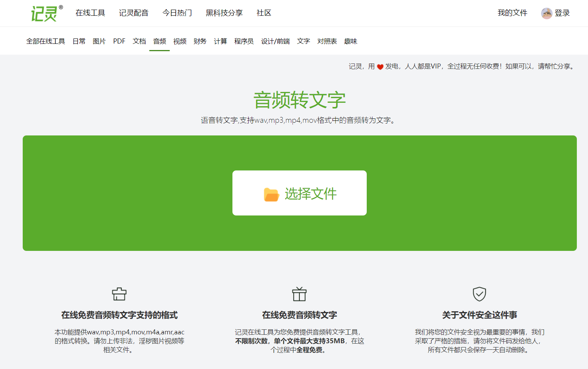
Task: Open the 设计/前端 tab
Action: [276, 41]
